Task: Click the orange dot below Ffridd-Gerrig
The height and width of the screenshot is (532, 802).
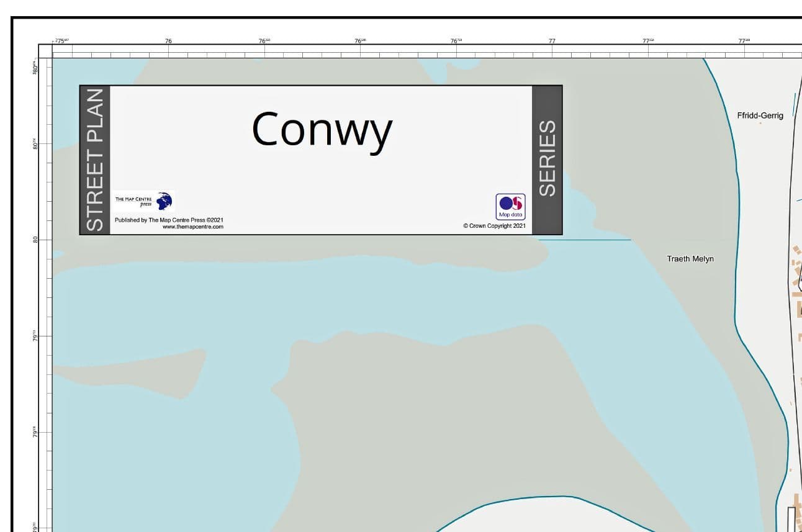Action: 760,124
